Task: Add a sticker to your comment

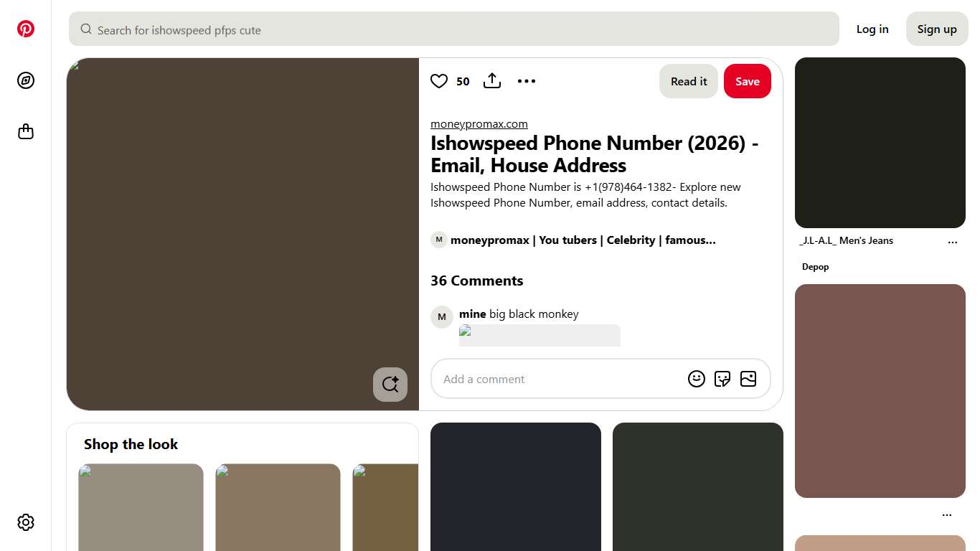Action: 722,378
